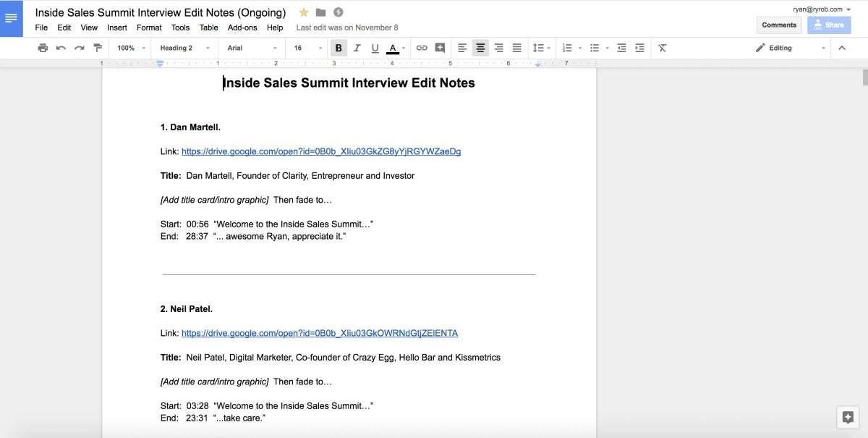Right align the text
868x438 pixels.
tap(498, 48)
